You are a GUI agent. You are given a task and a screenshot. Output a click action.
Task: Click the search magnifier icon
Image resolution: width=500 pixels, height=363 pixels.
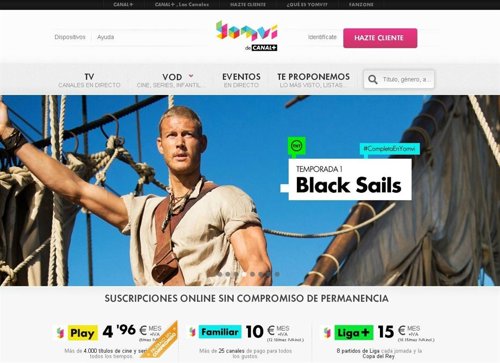coord(373,79)
